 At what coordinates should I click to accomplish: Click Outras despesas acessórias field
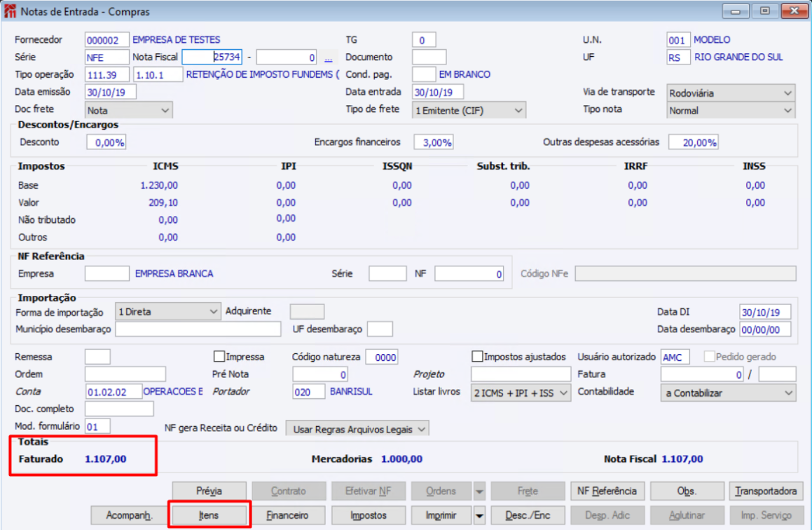tap(694, 142)
